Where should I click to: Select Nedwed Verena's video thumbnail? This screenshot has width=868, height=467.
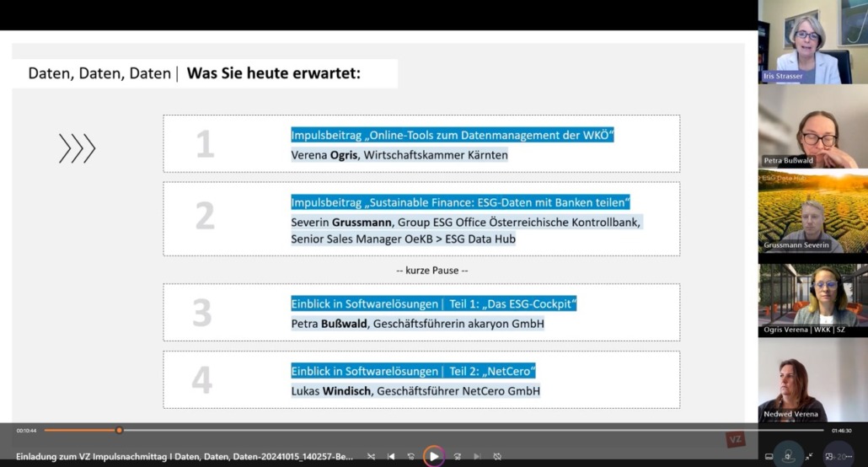(812, 381)
